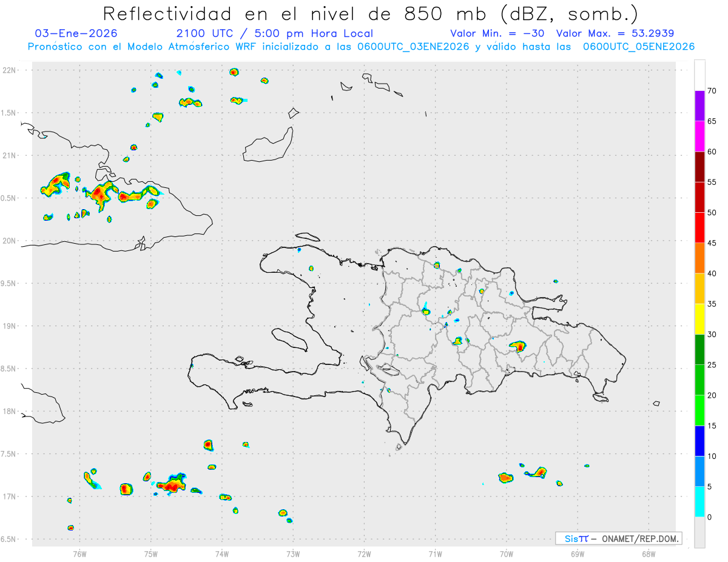Click the colorbar label '50'
This screenshot has width=728, height=562.
pyautogui.click(x=712, y=213)
